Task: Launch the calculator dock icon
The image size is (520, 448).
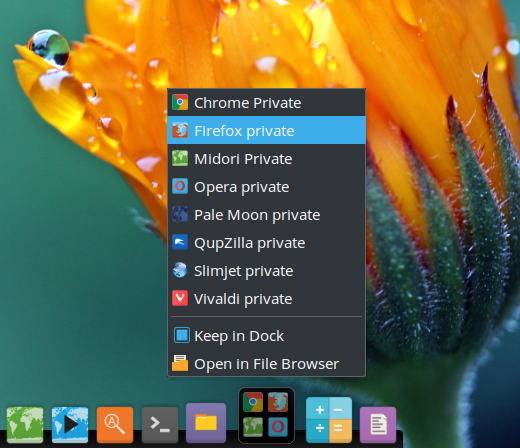Action: tap(329, 420)
